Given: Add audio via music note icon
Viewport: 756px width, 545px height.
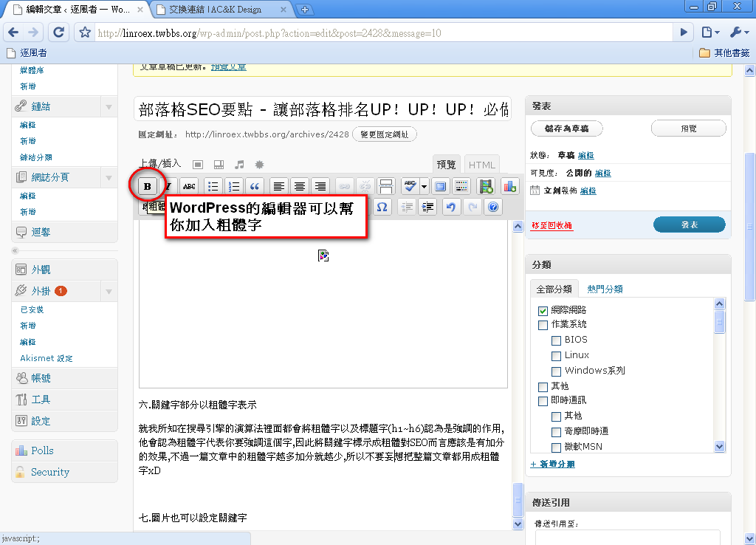Looking at the screenshot, I should (239, 165).
